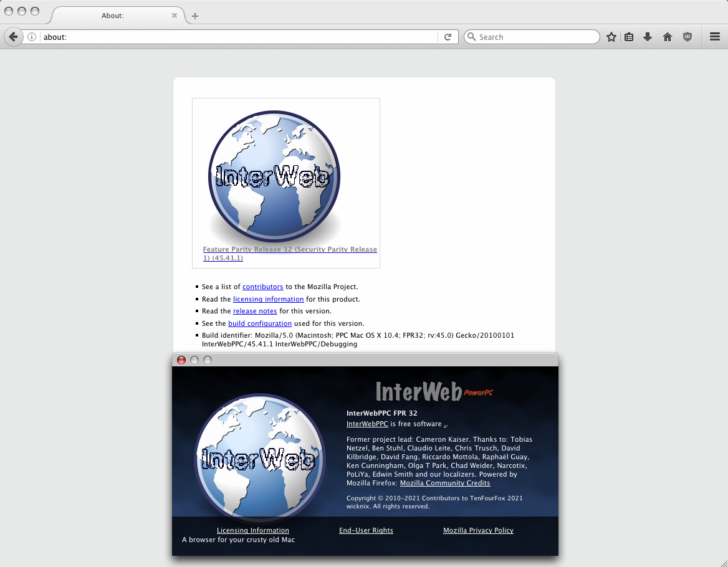The height and width of the screenshot is (567, 728).
Task: Open the uBlock shield icon
Action: tap(687, 37)
